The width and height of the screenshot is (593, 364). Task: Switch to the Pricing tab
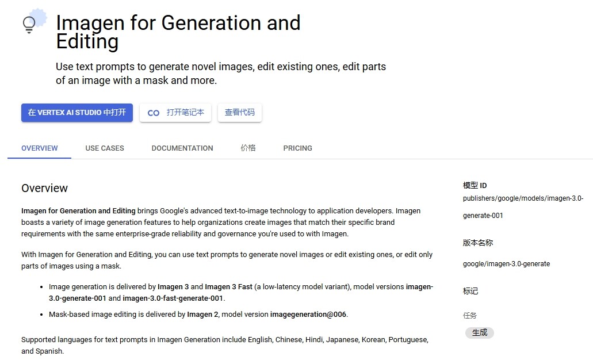pos(297,148)
